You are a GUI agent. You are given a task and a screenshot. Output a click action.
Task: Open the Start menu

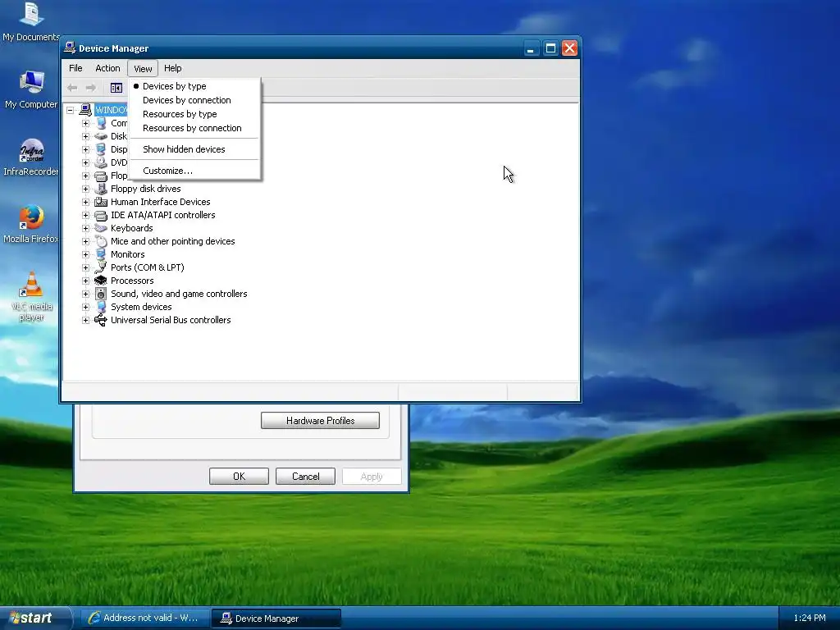point(35,619)
